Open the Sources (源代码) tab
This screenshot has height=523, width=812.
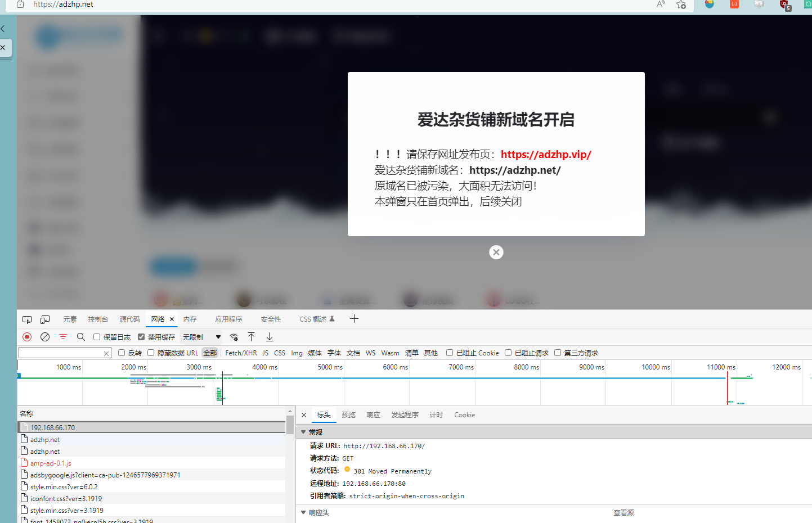point(129,319)
